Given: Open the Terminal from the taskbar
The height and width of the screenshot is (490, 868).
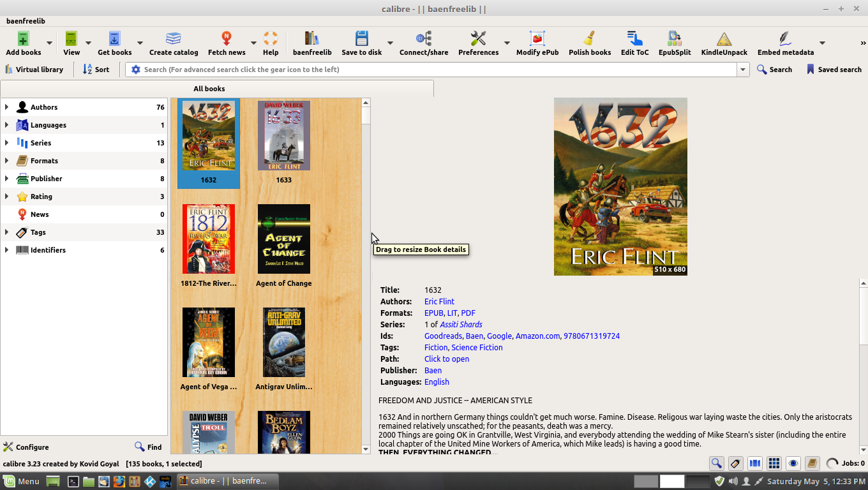Looking at the screenshot, I should (73, 482).
